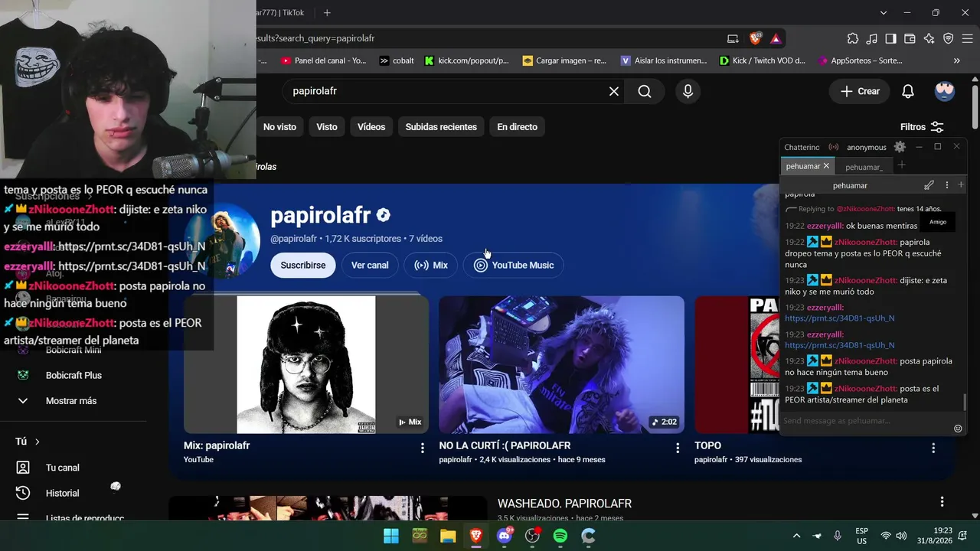Open the Chatterino emote picker smiley
This screenshot has width=980, height=551.
click(958, 429)
